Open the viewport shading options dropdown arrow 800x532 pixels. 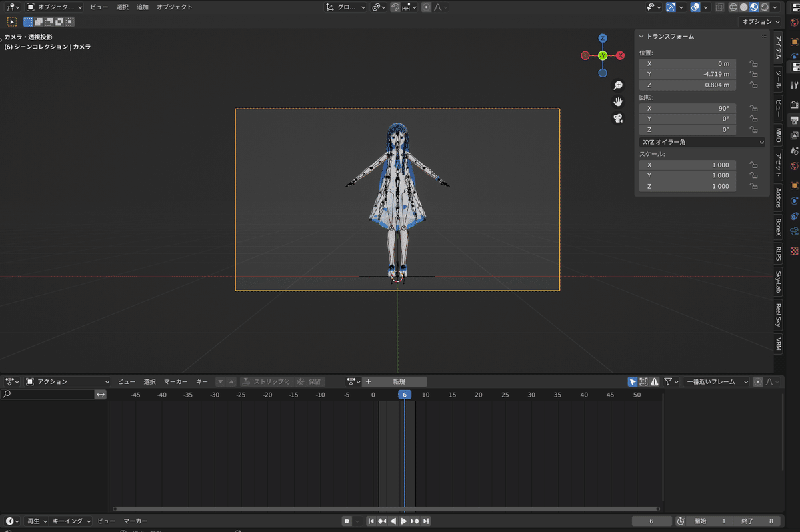point(775,7)
